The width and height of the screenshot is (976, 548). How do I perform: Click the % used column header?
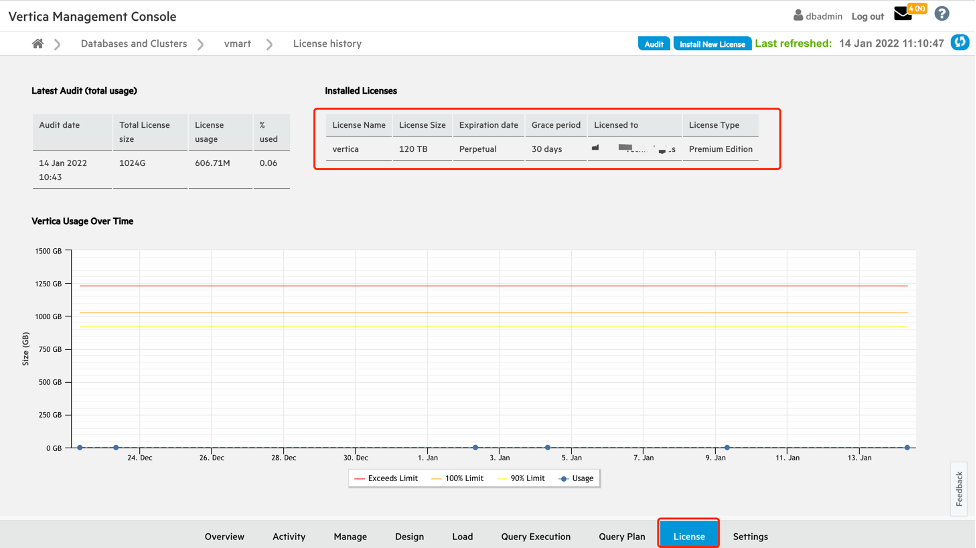271,132
